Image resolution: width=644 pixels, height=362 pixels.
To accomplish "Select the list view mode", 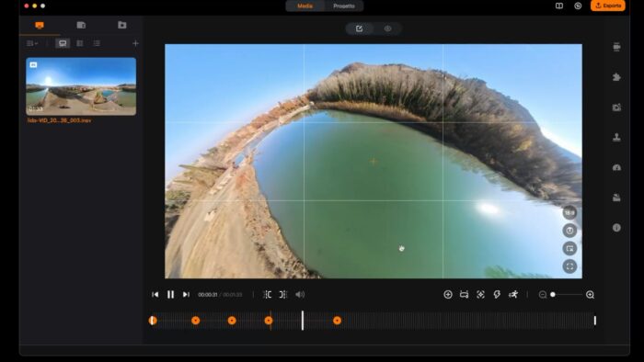I will pyautogui.click(x=97, y=43).
